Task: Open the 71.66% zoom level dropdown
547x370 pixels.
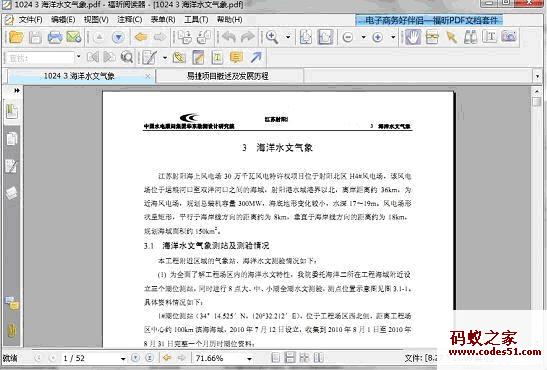Action: pos(249,358)
